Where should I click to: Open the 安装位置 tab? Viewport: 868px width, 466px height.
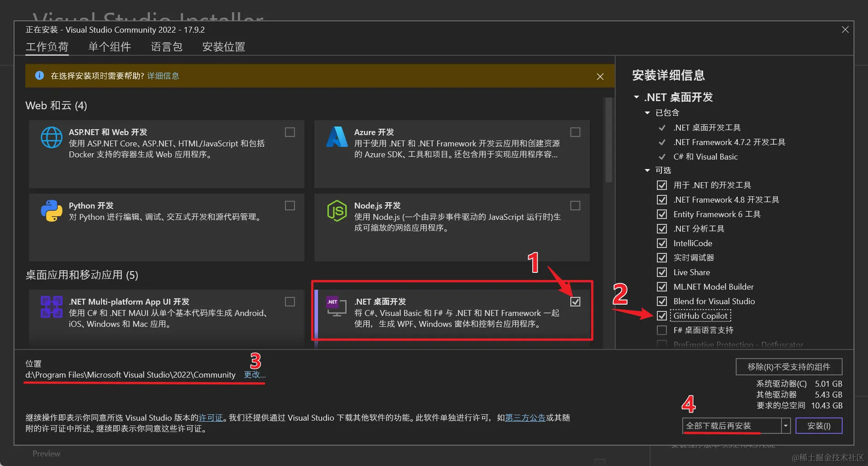click(x=224, y=47)
